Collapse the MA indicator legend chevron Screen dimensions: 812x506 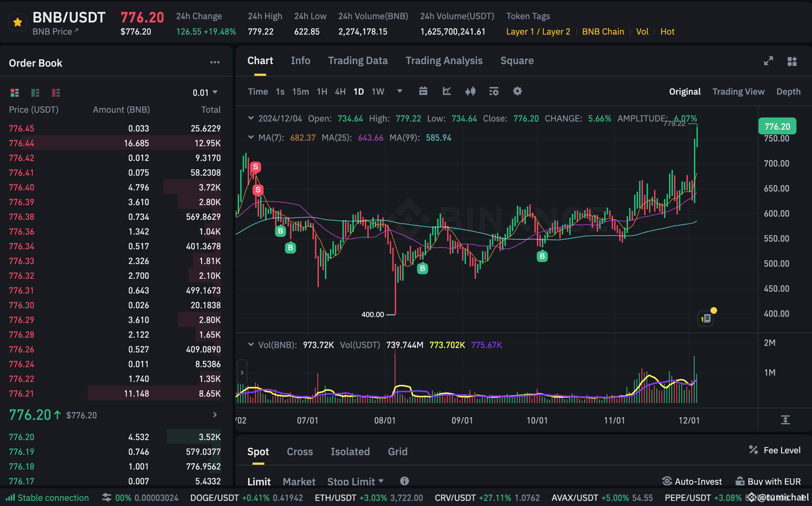click(x=251, y=137)
